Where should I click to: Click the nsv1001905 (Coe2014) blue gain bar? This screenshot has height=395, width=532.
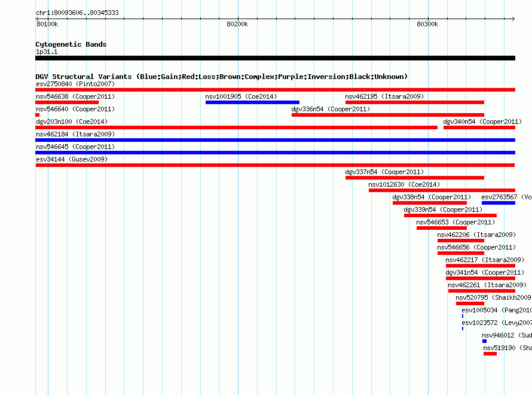(252, 102)
